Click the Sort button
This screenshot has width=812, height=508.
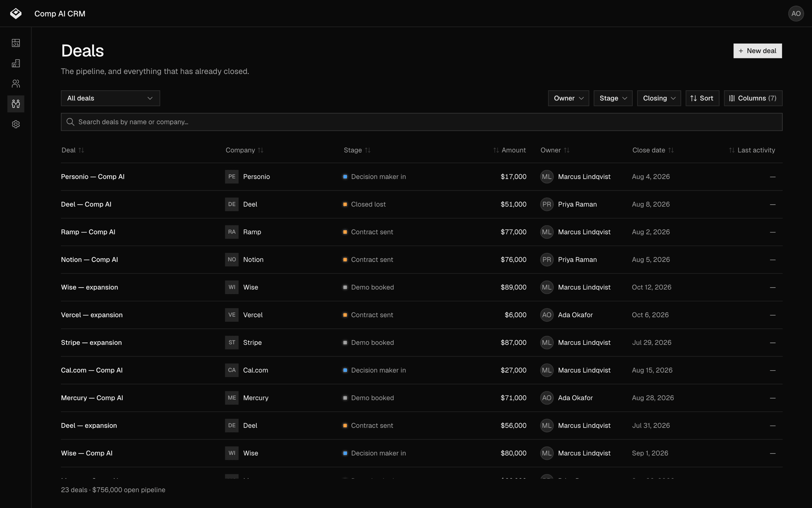702,98
